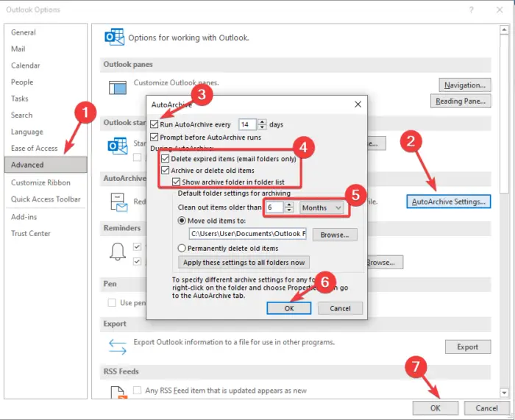515x420 pixels.
Task: Toggle RSS Feed item updated appears as new
Action: (137, 390)
